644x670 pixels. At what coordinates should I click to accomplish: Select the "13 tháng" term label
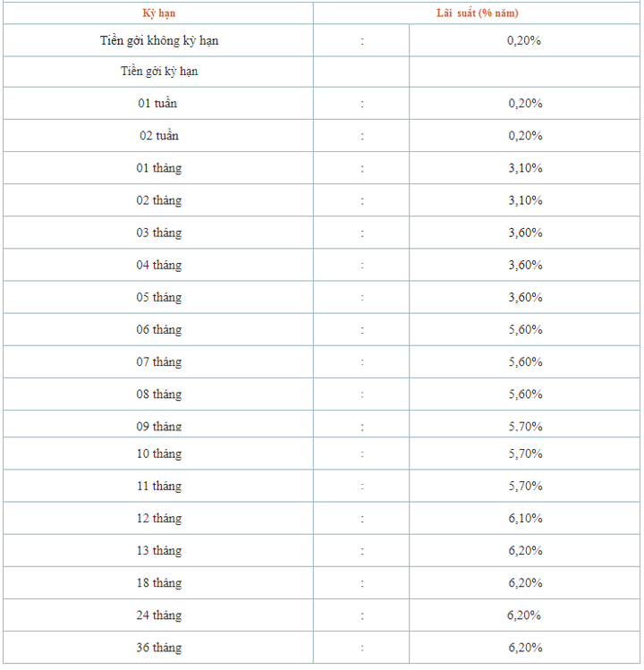[159, 551]
